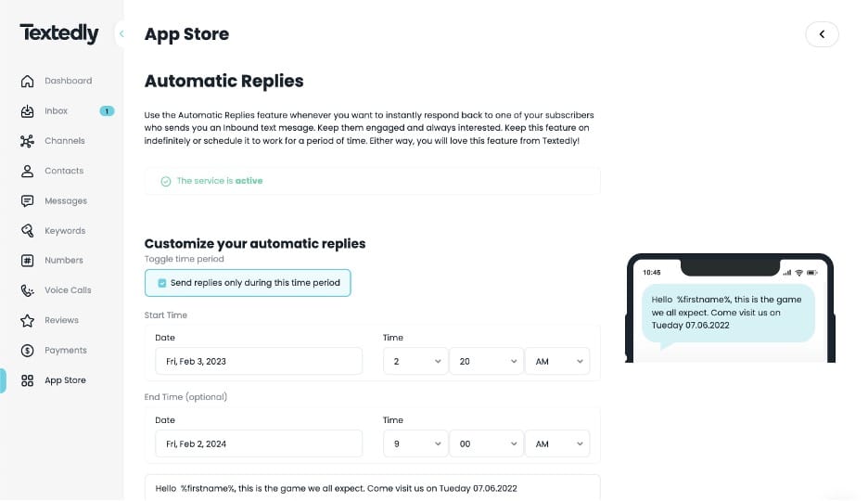Click the Start Time date field
This screenshot has width=868, height=501.
point(258,362)
